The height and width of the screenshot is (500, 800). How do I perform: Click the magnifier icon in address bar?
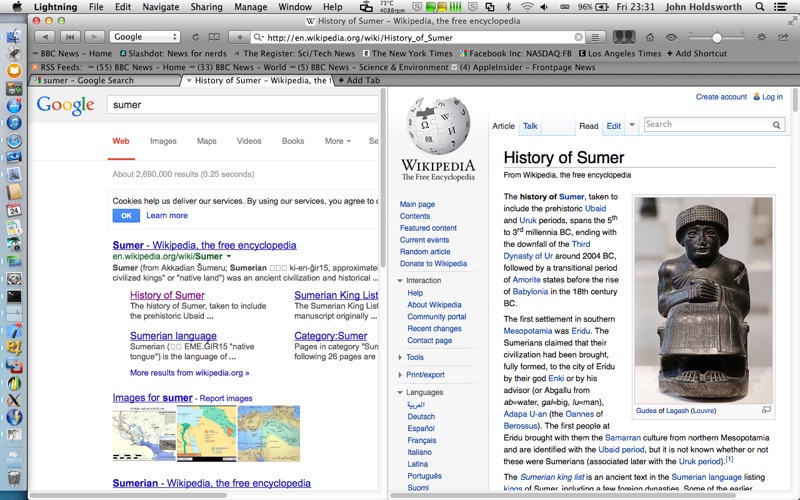point(259,37)
